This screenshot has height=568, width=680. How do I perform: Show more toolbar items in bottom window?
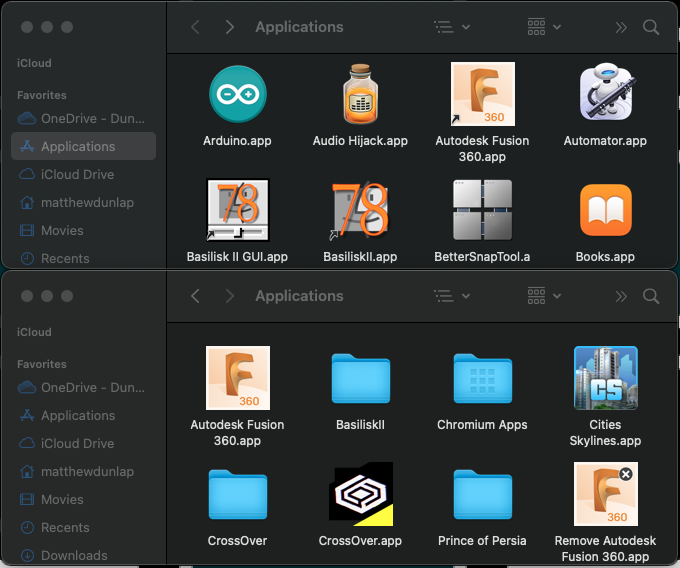(621, 296)
